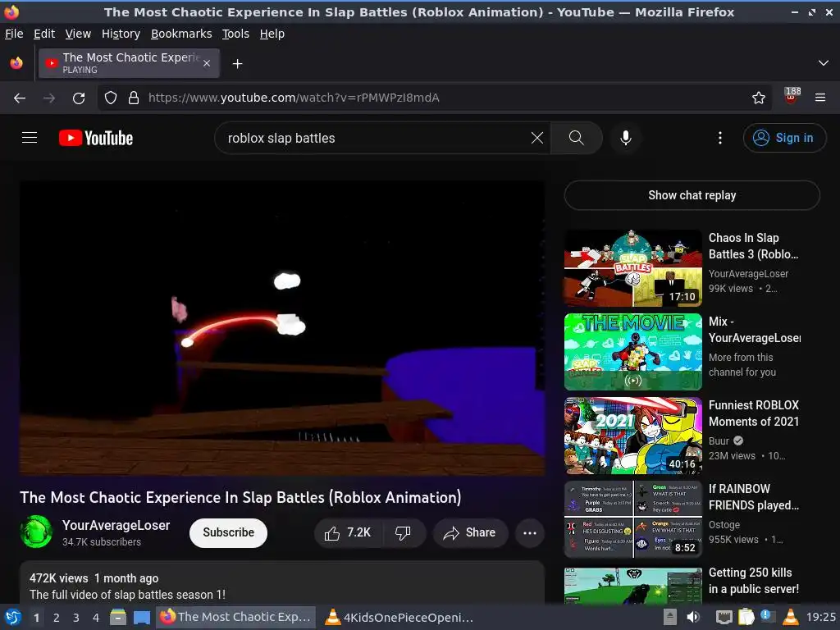Open YourAverageLoser channel name link
Screen dimensions: 840x630
coord(116,526)
